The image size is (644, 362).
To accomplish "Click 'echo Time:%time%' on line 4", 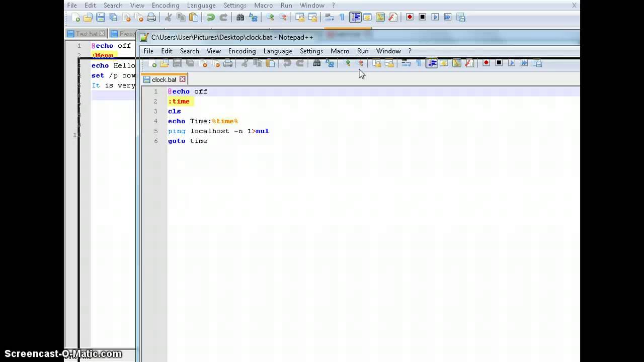I will (x=203, y=121).
